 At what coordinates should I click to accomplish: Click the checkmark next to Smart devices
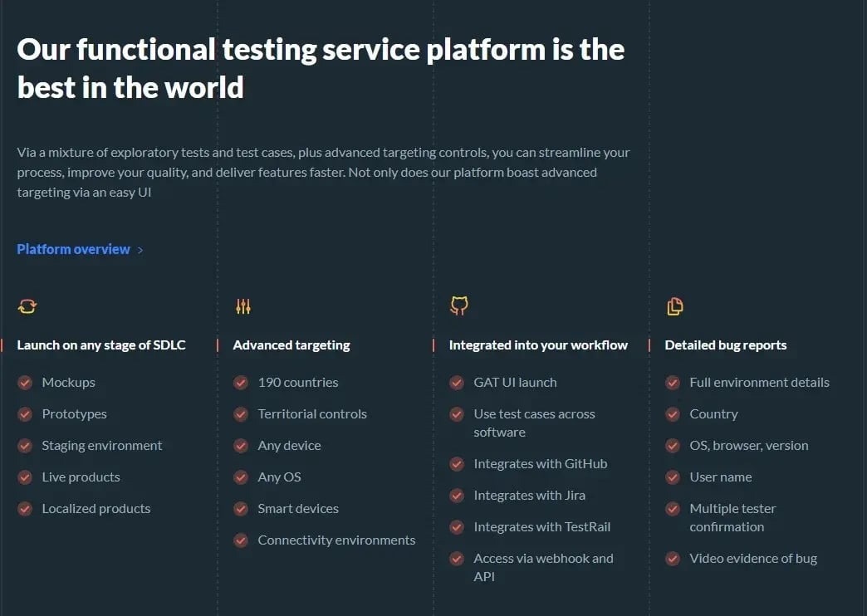point(241,509)
